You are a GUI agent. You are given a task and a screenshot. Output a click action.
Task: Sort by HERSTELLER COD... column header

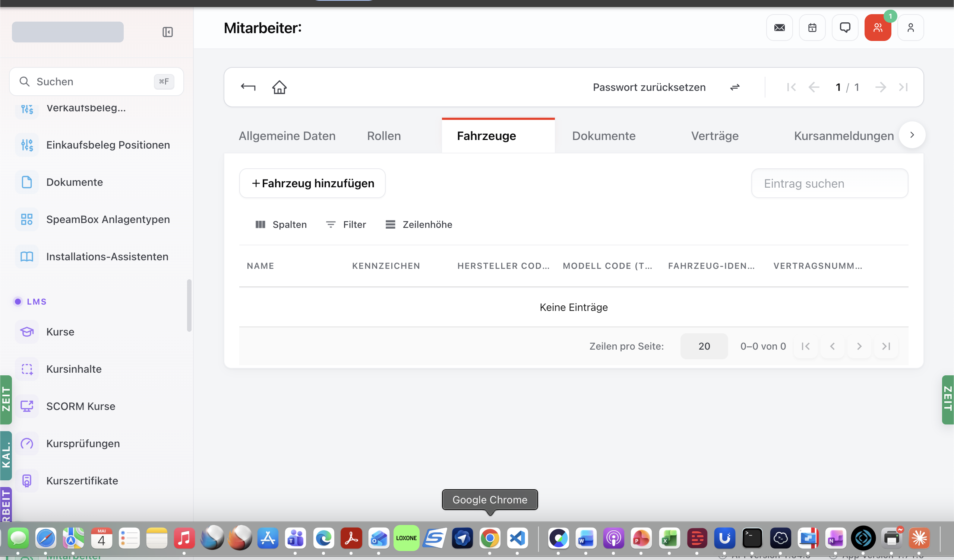click(503, 266)
